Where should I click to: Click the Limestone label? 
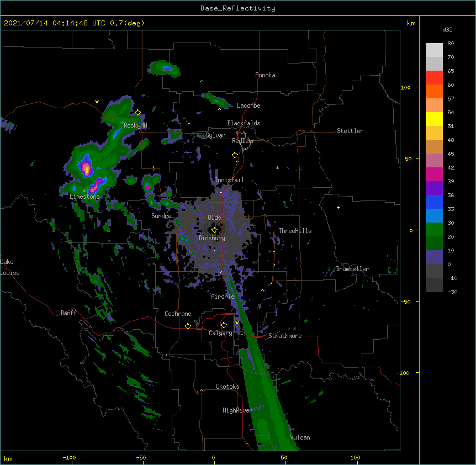pyautogui.click(x=84, y=197)
